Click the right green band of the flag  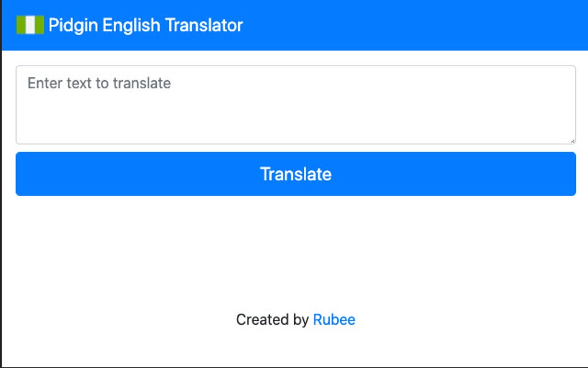point(39,24)
